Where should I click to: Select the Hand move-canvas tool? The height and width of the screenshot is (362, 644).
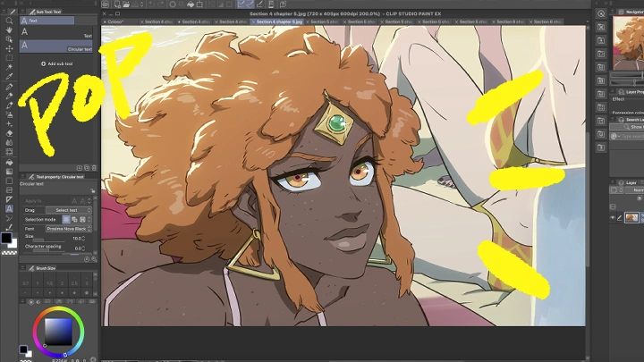click(9, 30)
